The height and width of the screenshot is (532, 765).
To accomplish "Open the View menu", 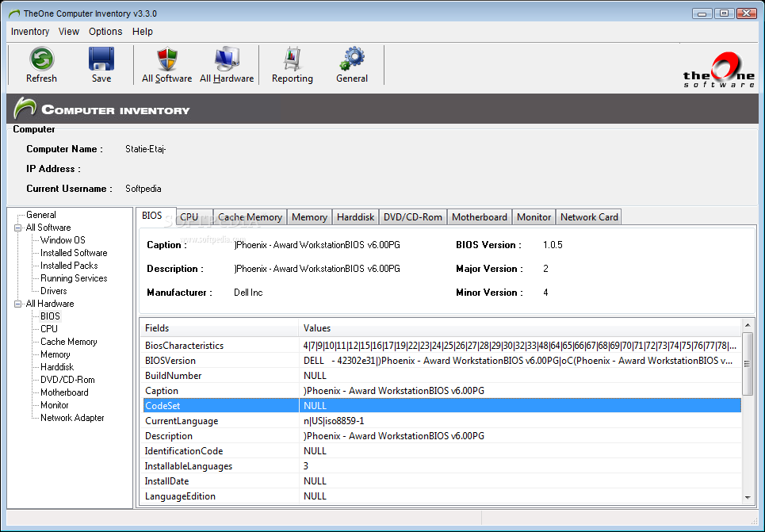I will 69,31.
